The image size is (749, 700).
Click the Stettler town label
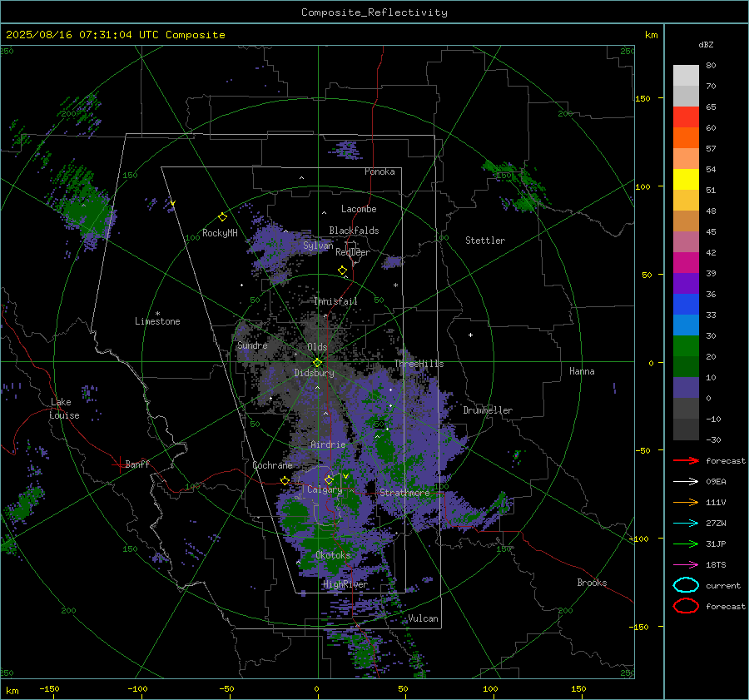(x=485, y=241)
